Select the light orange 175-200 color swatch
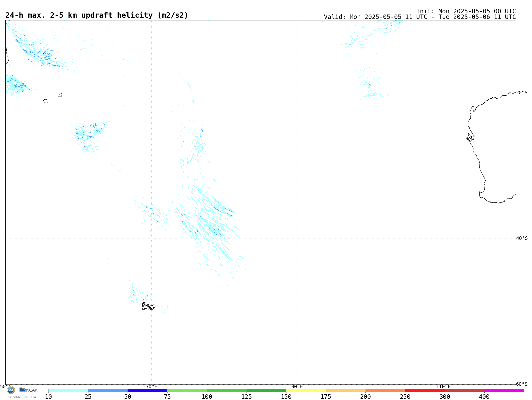Viewport: 532px width, 400px height. coord(346,390)
